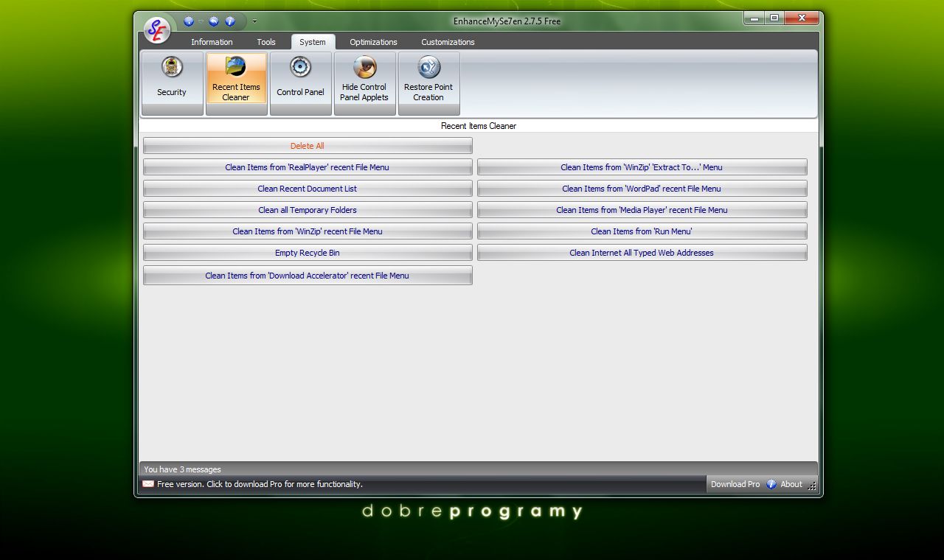Open the Security section
This screenshot has height=560, width=944.
pos(172,83)
